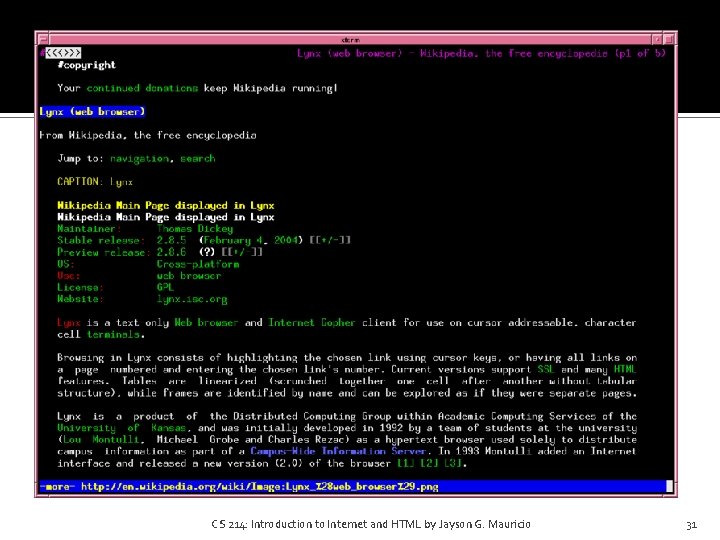Follow the "Internet Gopher" link
This screenshot has width=720, height=540.
pos(312,323)
